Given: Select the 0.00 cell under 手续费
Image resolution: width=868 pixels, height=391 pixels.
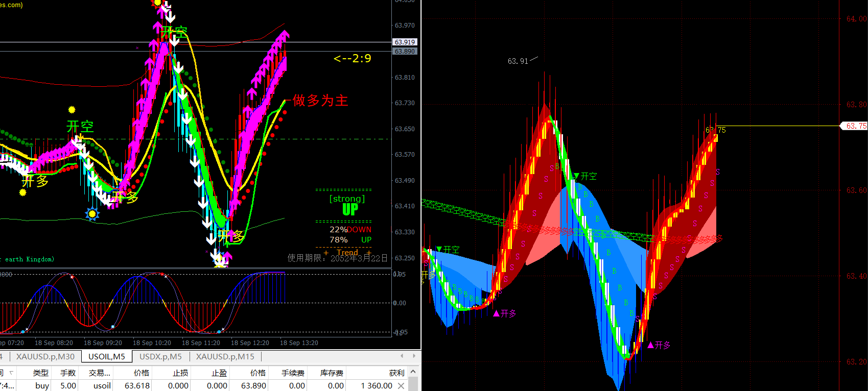Looking at the screenshot, I should (x=297, y=385).
